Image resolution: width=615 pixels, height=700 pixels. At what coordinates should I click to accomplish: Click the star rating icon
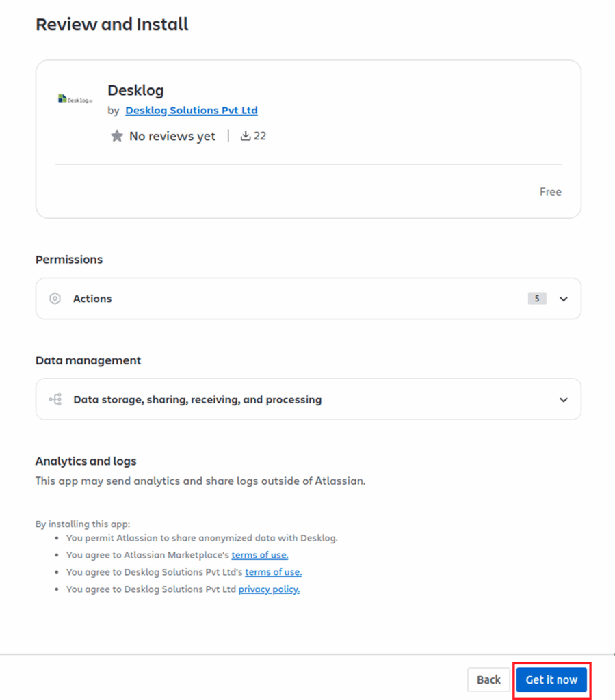point(117,136)
